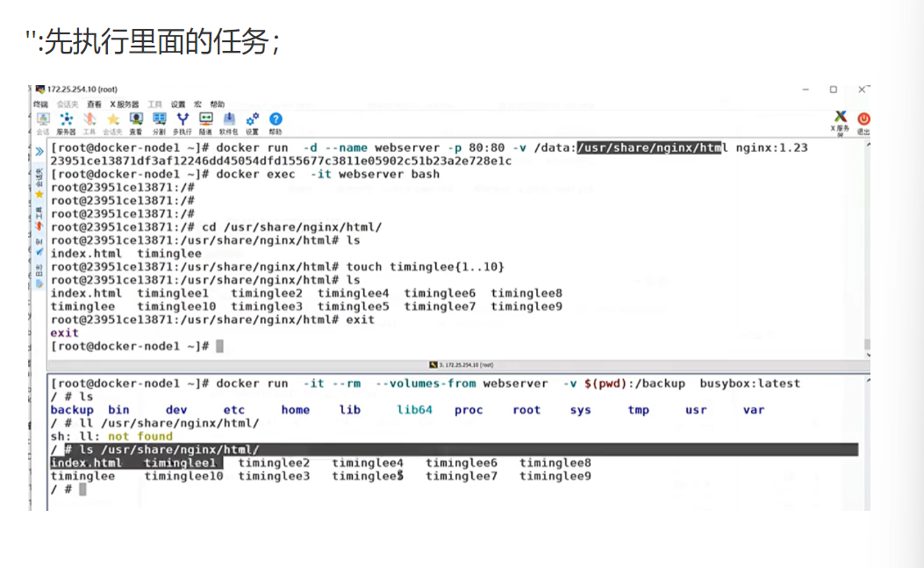
Task: Click the blue backup directory entry
Action: (x=72, y=410)
